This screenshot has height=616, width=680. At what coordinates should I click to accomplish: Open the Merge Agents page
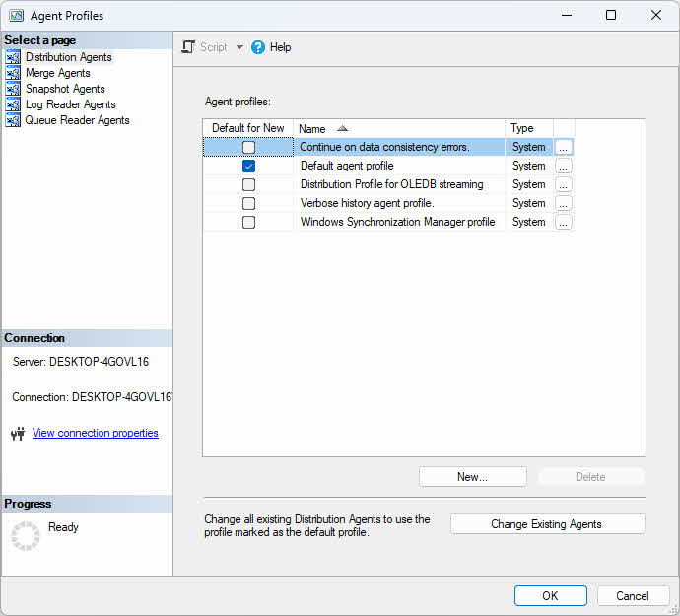(x=58, y=73)
